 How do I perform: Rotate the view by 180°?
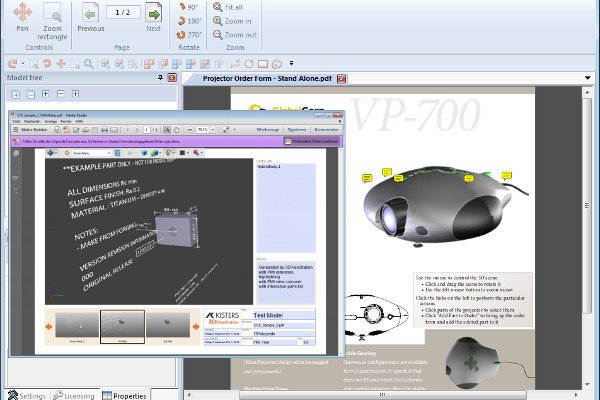pos(189,21)
